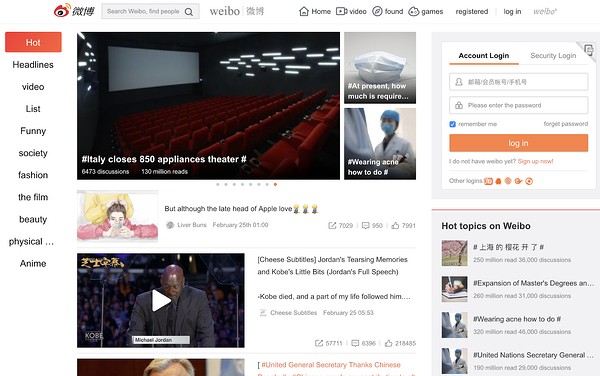Screen dimensions: 600x376
Task: Open the Italy closes theater banner
Action: pyautogui.click(x=208, y=106)
